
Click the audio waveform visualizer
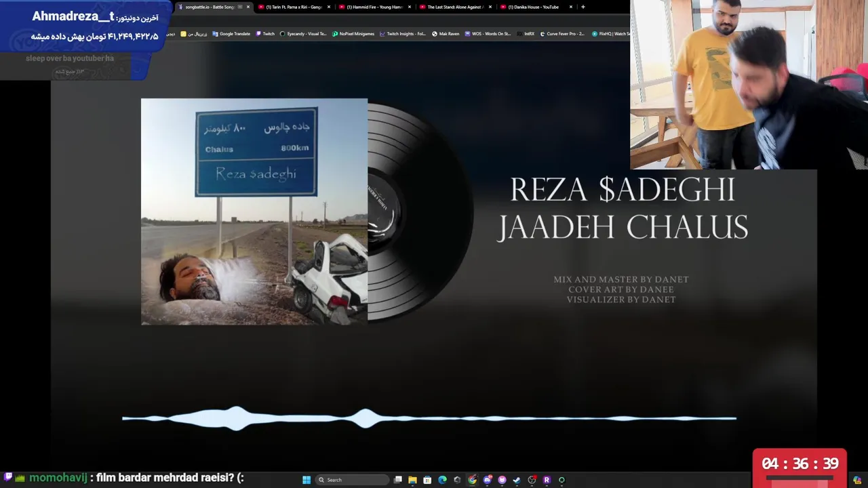(429, 418)
